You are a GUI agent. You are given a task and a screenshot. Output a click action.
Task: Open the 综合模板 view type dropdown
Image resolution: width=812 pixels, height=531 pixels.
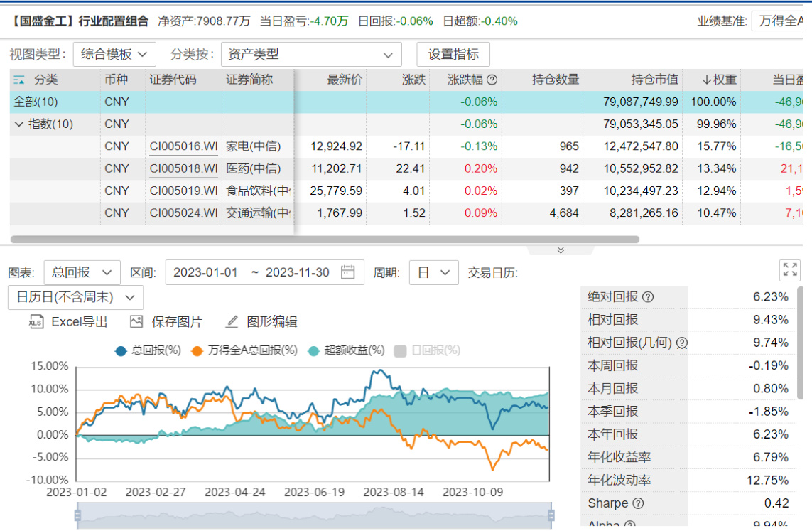114,54
